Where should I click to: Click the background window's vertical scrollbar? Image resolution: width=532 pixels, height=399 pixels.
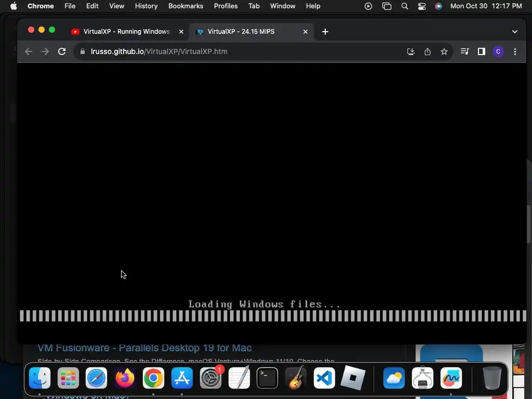tap(528, 223)
